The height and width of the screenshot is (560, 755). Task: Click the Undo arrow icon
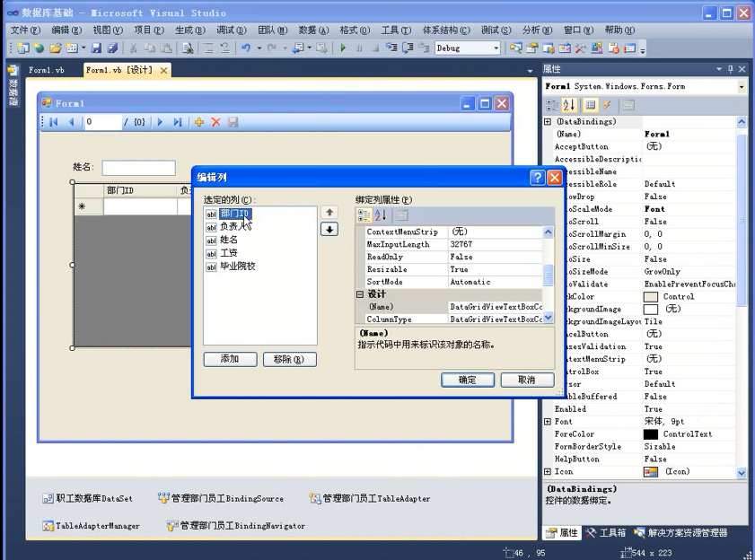pyautogui.click(x=246, y=48)
